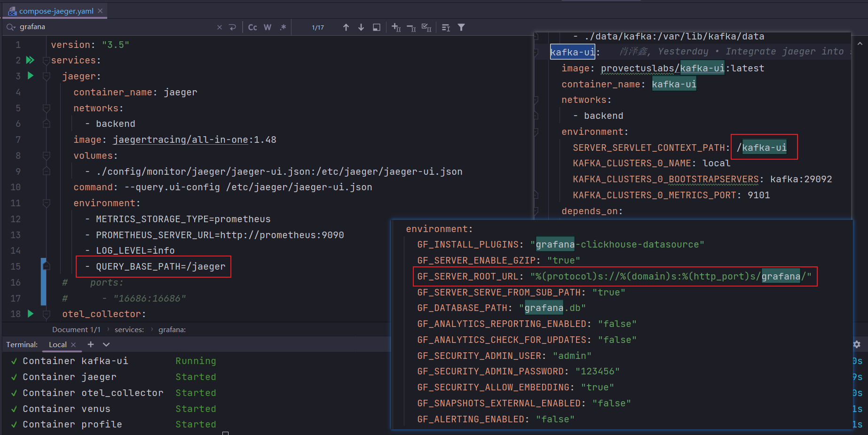The width and height of the screenshot is (868, 435).
Task: Add a new terminal session
Action: tap(91, 344)
